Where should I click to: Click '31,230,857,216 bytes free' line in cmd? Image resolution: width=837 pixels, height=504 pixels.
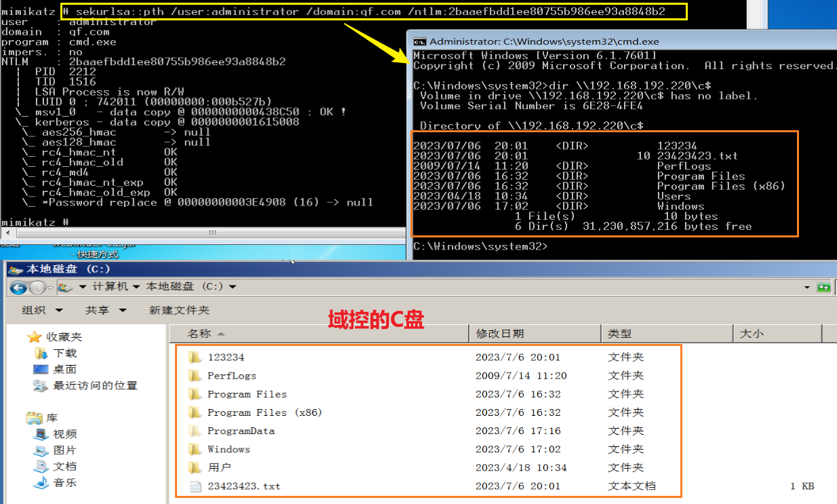click(x=667, y=227)
